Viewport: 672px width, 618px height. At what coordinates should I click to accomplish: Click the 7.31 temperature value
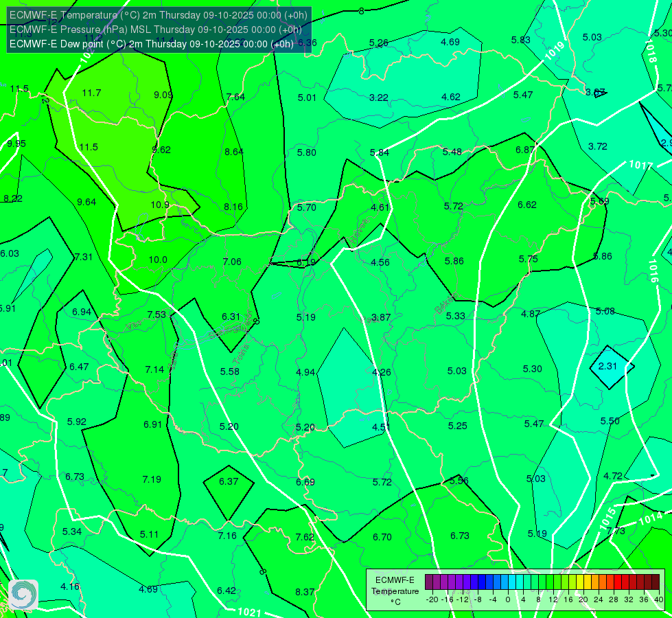(x=83, y=257)
